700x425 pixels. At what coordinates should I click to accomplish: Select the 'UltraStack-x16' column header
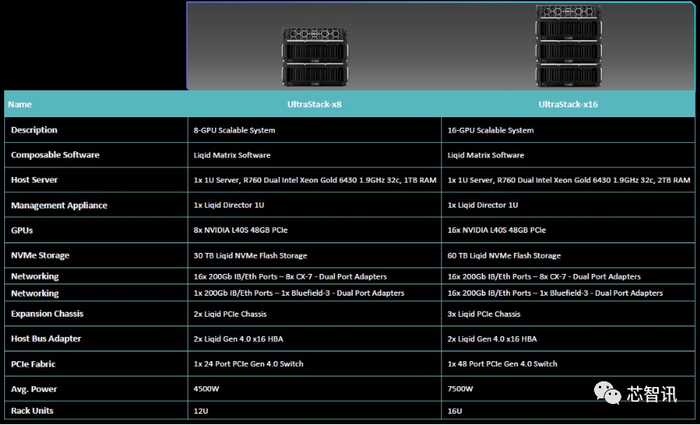tap(568, 104)
